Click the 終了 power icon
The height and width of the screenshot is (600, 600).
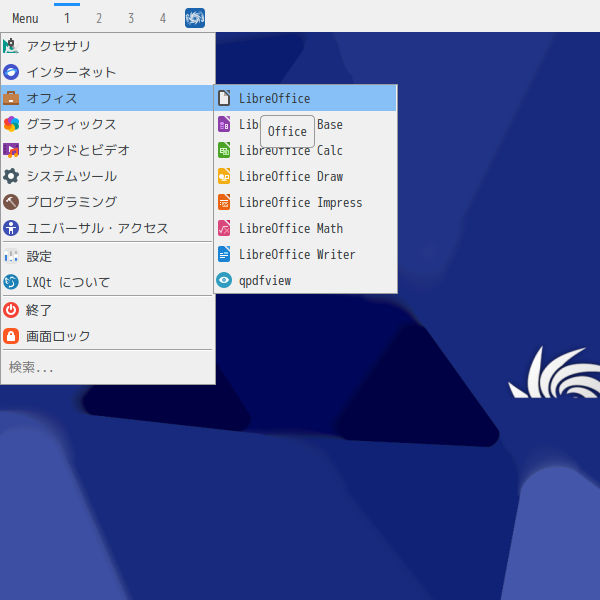coord(11,310)
